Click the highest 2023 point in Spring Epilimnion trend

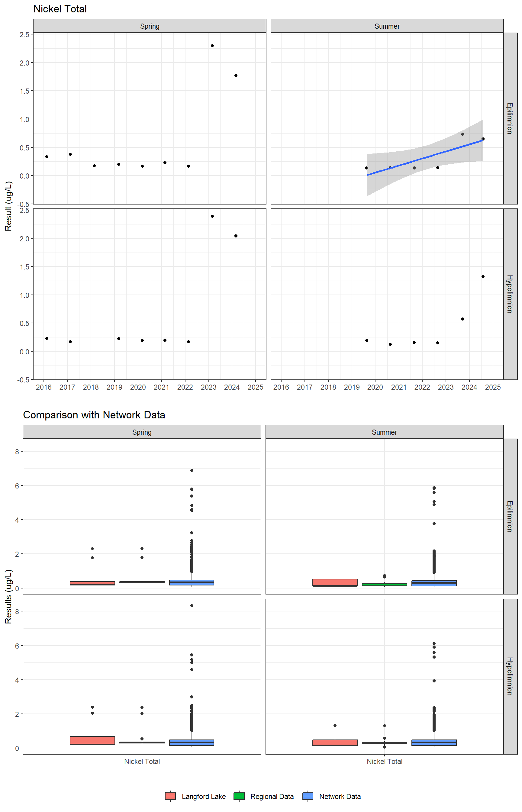pyautogui.click(x=212, y=45)
